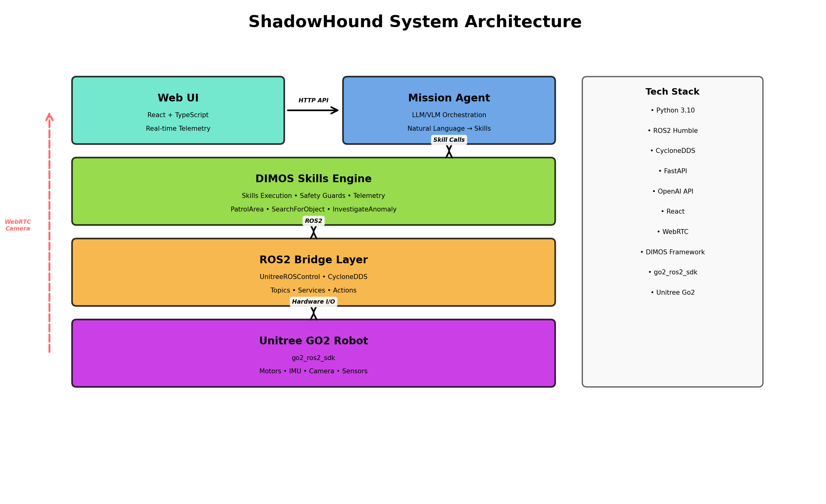Select the Python 3.10 list item
Screen dimensions: 826x504
(675, 110)
